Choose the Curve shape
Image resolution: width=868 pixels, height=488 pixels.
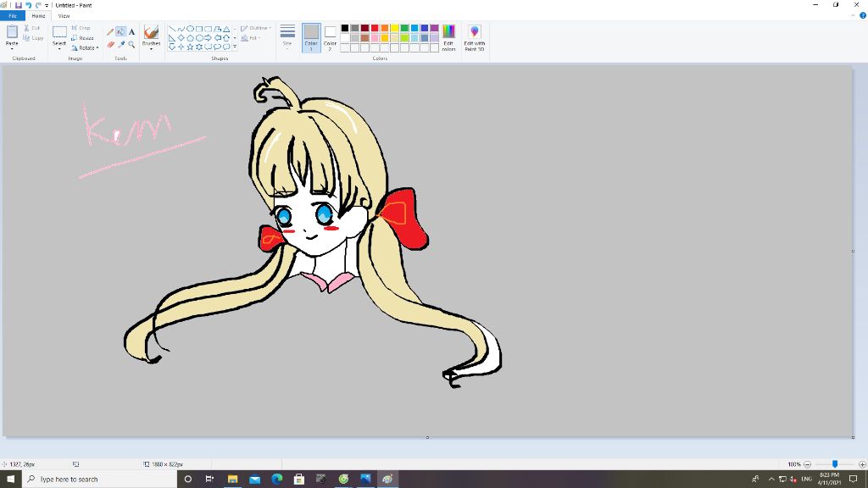181,29
